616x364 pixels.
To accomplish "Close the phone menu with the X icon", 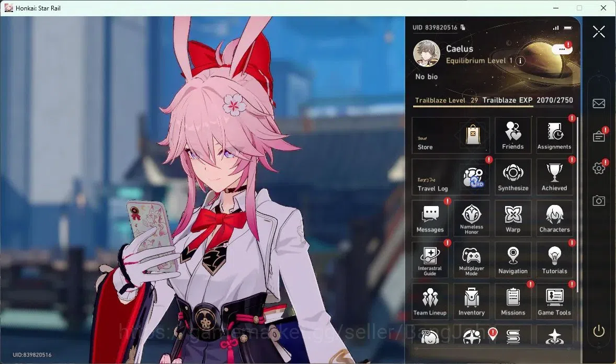I will tap(599, 31).
